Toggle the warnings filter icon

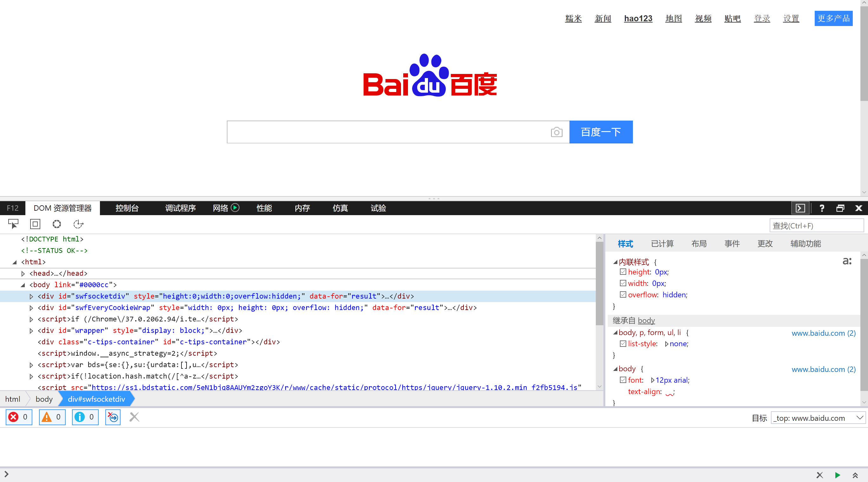[52, 417]
